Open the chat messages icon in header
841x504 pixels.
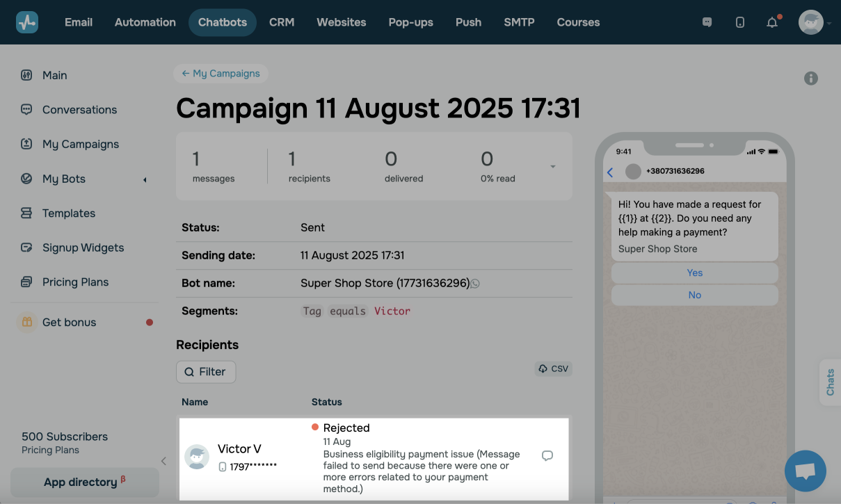(x=707, y=22)
